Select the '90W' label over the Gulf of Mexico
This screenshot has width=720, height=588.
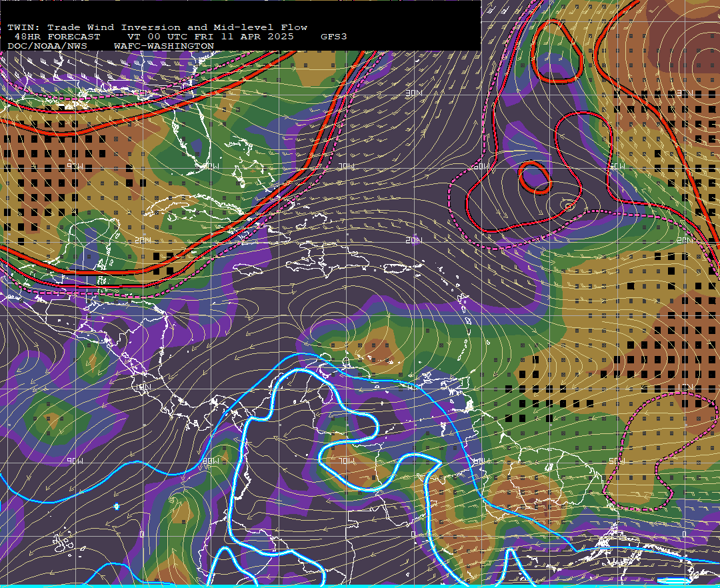coord(75,167)
